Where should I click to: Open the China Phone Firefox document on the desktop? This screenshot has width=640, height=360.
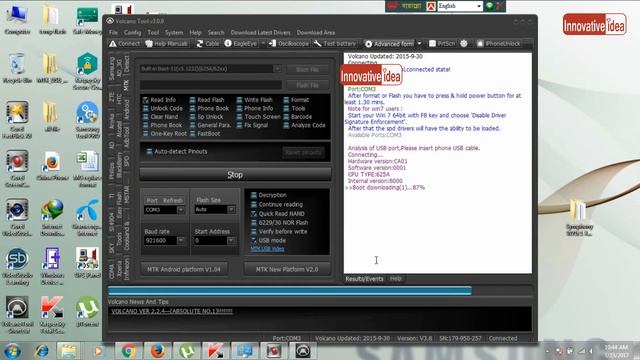pos(52,165)
